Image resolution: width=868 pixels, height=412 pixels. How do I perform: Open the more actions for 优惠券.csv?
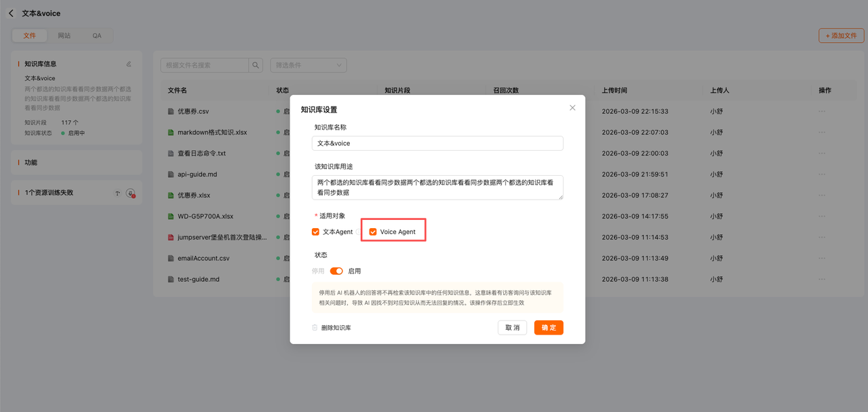[x=822, y=111]
